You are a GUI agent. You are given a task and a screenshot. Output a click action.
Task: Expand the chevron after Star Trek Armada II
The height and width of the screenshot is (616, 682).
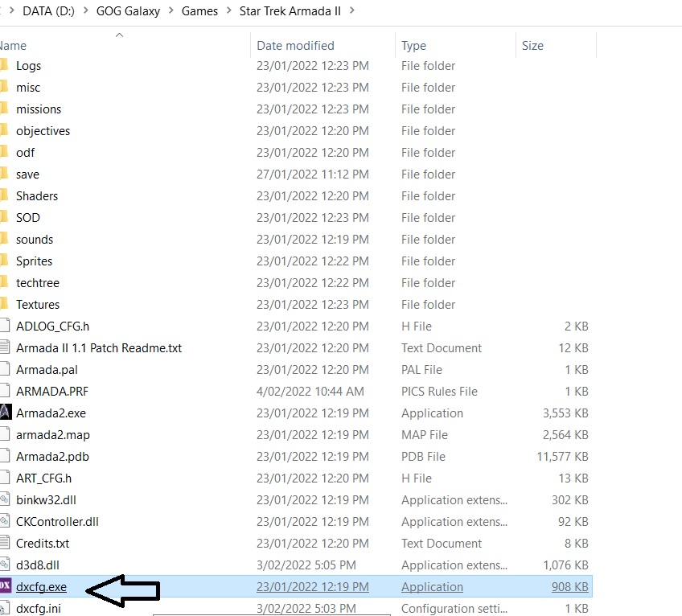pyautogui.click(x=352, y=10)
